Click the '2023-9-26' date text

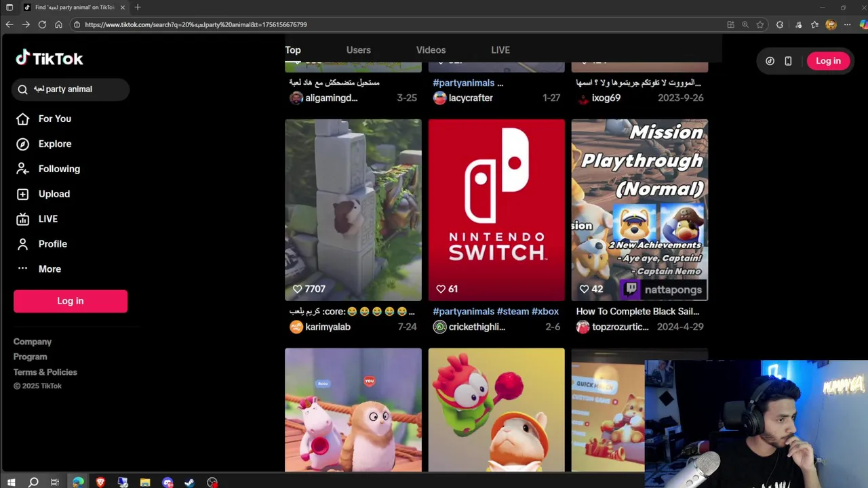click(680, 98)
